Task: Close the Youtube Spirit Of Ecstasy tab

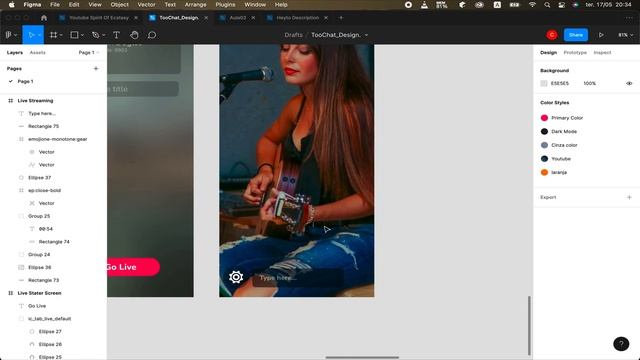Action: (136, 18)
